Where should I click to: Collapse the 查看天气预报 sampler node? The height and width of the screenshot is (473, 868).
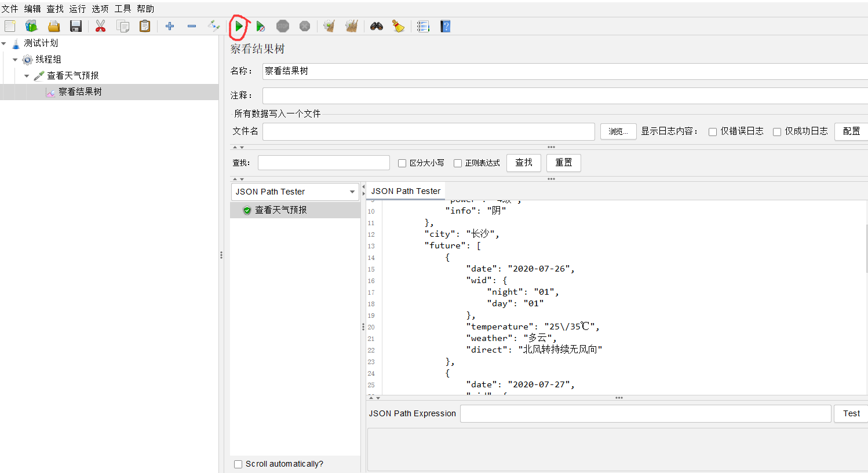point(27,76)
